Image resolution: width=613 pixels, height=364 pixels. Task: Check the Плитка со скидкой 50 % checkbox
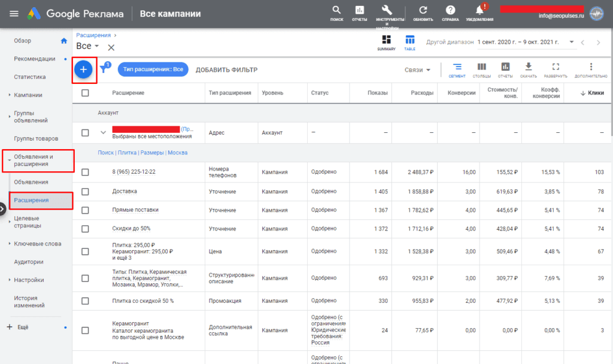click(x=85, y=301)
